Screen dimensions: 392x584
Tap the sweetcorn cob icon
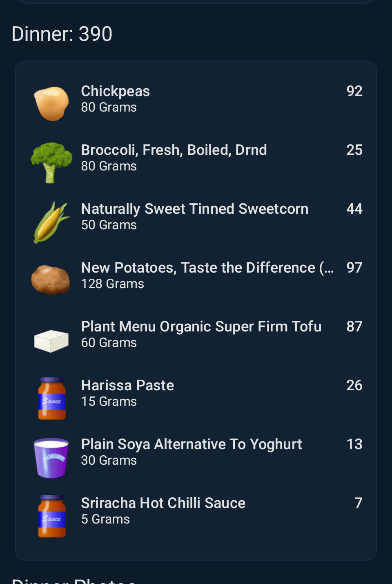click(x=51, y=222)
